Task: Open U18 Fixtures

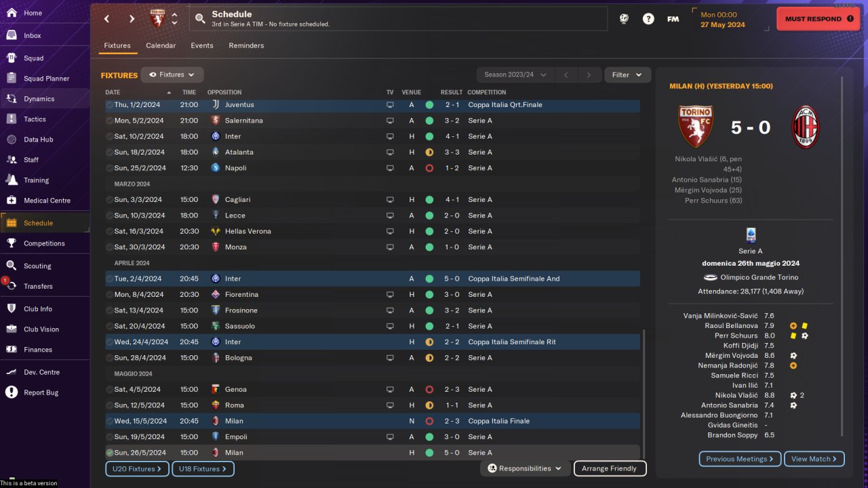Action: click(x=203, y=468)
